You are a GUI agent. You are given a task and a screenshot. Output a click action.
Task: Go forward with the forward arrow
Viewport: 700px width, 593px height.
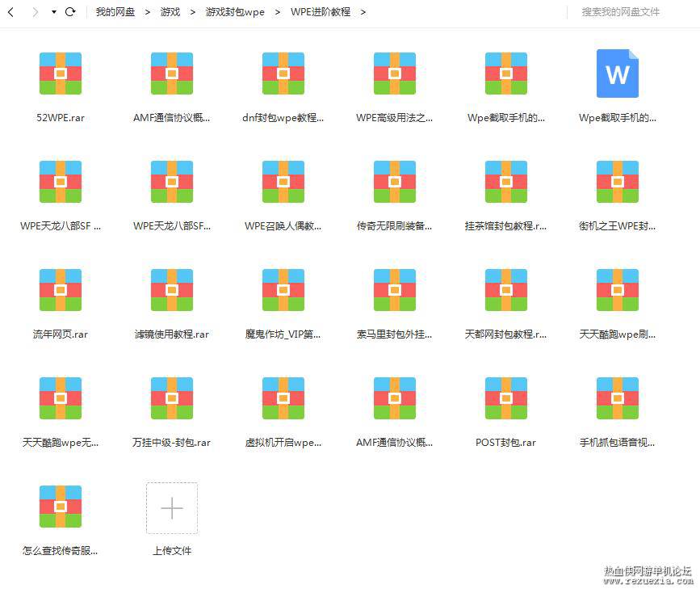tap(36, 12)
